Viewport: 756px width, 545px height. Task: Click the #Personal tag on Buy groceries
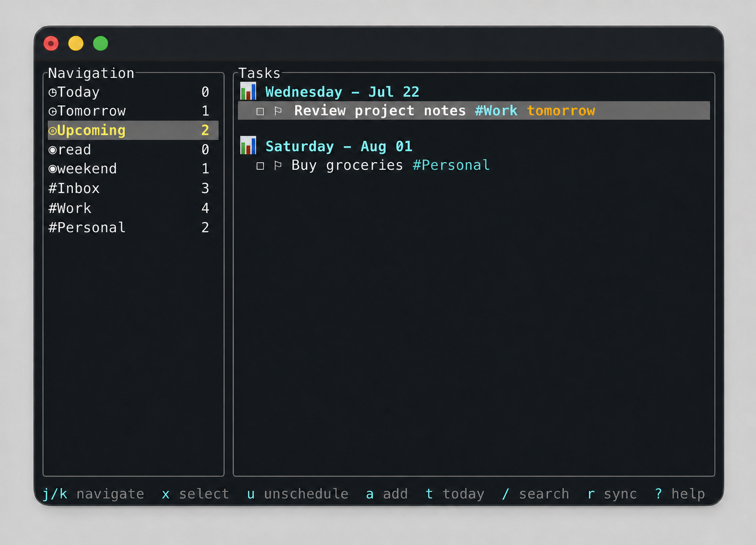[x=451, y=165]
